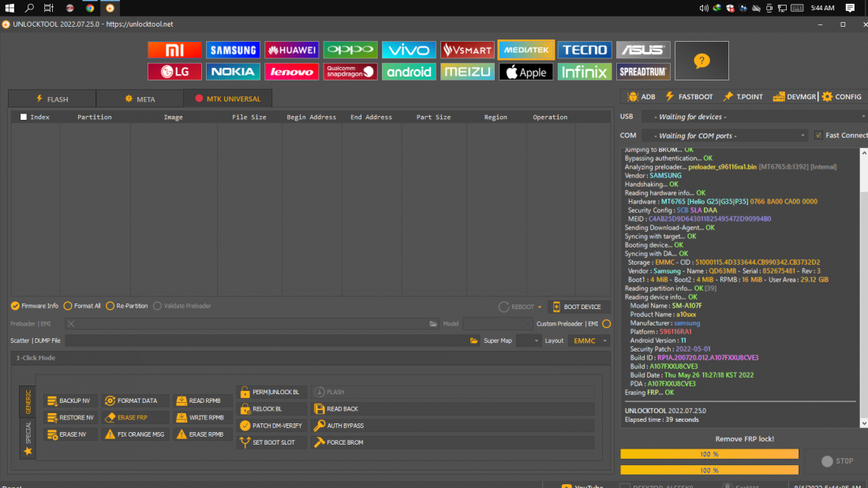Select the Format All radio option
The height and width of the screenshot is (488, 868).
[82, 306]
